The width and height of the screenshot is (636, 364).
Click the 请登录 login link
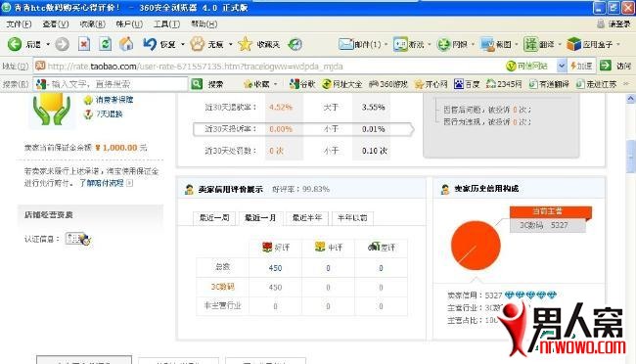point(619,23)
